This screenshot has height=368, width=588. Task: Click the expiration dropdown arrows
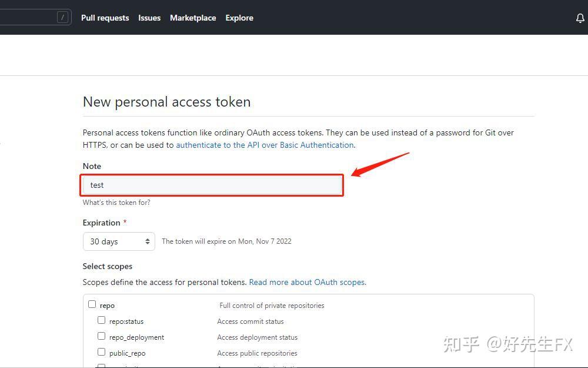(x=148, y=241)
